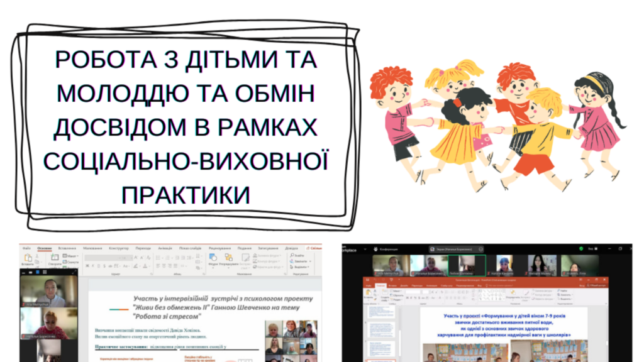Toggle bold formatting in the left ribbon
644x362 pixels.
[x=88, y=266]
